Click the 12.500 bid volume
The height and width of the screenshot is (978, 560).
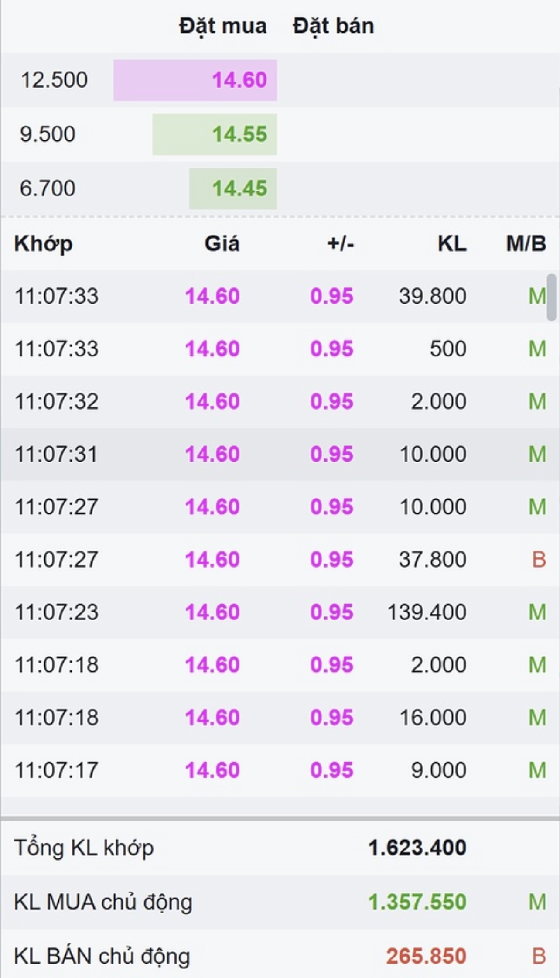[54, 80]
